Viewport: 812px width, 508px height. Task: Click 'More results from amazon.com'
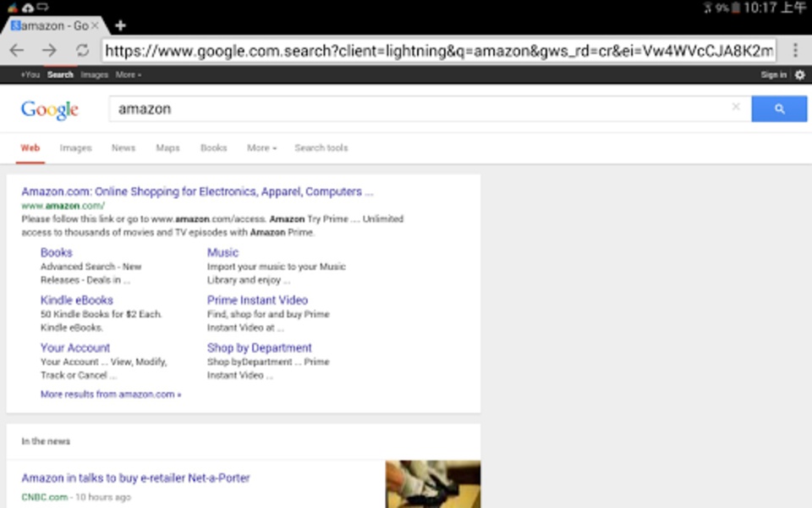[111, 395]
